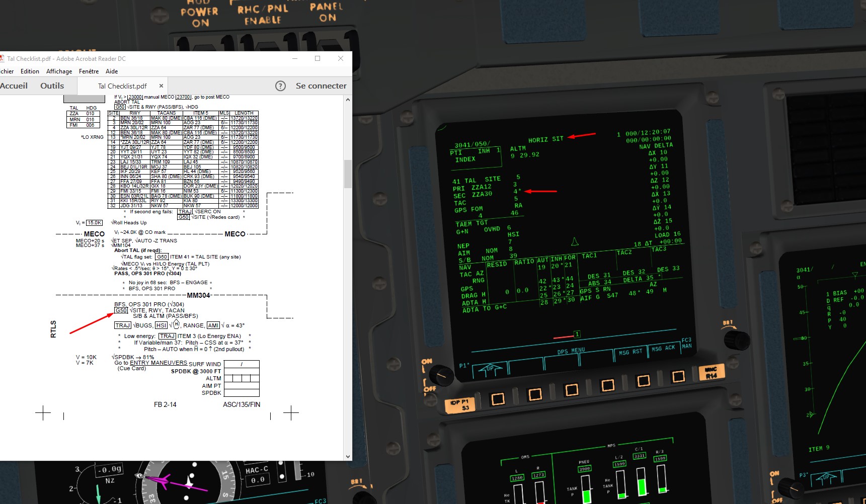This screenshot has height=504, width=866.
Task: Click the 'ASC/135/FIN' footer text
Action: (242, 404)
